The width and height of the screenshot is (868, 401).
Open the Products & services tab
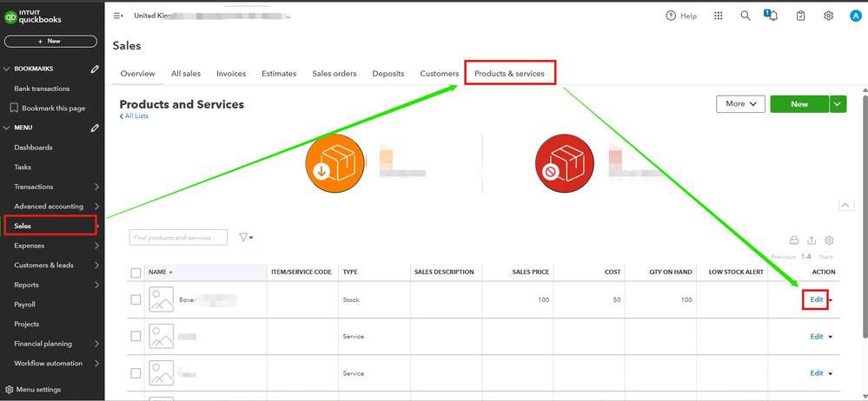click(x=509, y=74)
